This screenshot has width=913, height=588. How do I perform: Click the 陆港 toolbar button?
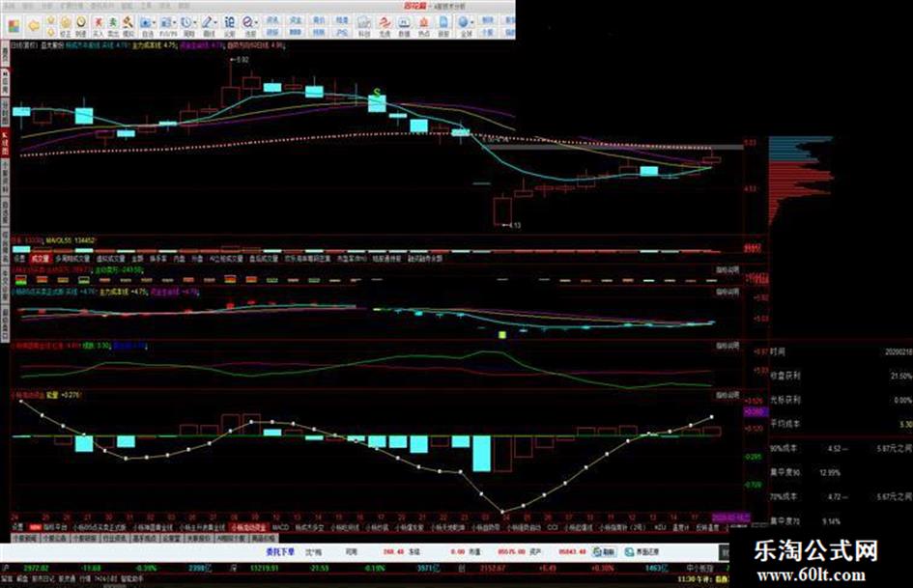[x=342, y=20]
